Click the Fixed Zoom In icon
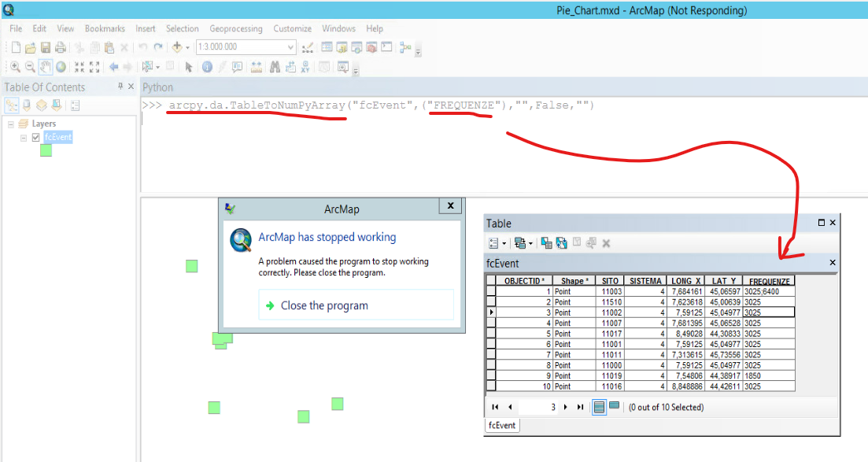This screenshot has width=868, height=462. (x=79, y=67)
